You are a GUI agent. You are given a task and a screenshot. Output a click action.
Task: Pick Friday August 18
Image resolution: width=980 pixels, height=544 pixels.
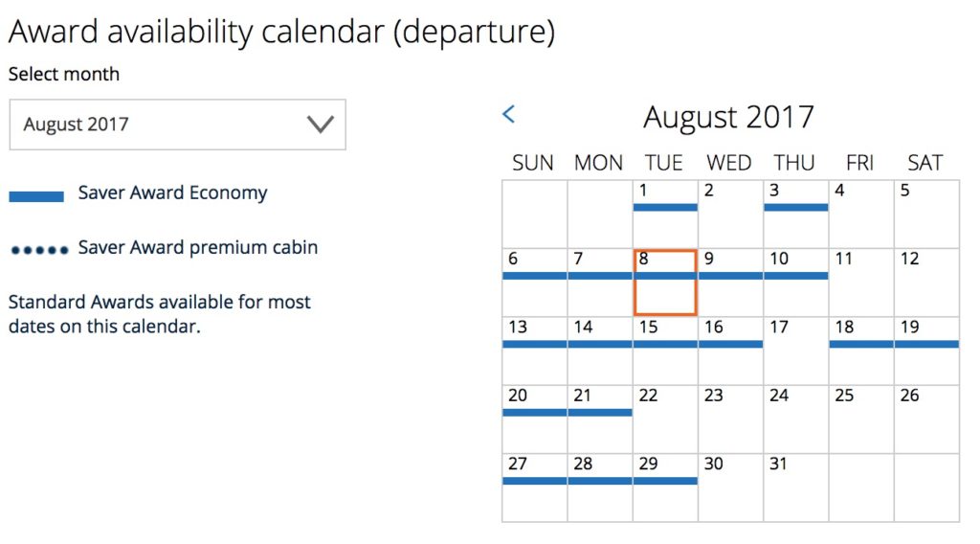[x=860, y=351]
